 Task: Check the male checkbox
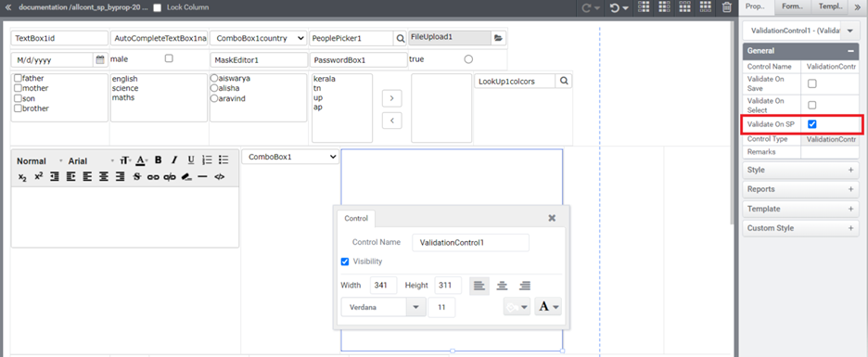click(x=169, y=58)
